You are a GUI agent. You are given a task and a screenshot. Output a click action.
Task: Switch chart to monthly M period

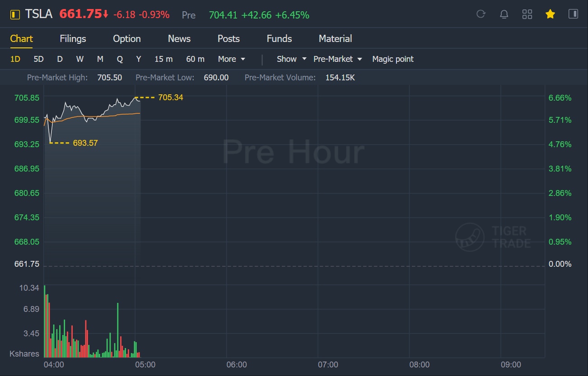[100, 59]
